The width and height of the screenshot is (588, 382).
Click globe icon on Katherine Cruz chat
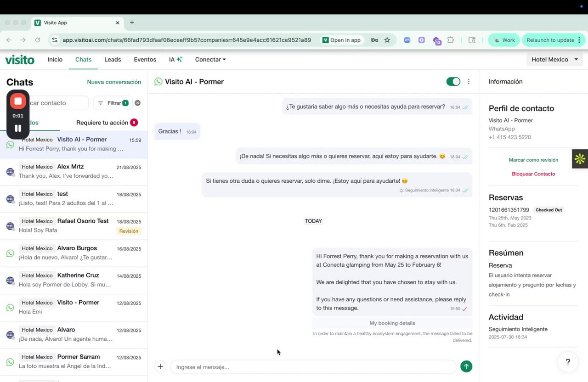(10, 281)
